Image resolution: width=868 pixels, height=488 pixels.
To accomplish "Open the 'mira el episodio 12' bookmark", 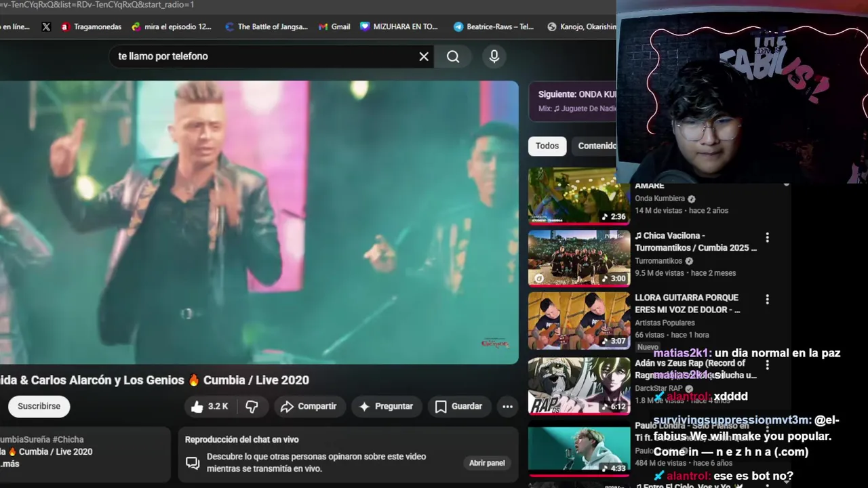I will [x=172, y=27].
